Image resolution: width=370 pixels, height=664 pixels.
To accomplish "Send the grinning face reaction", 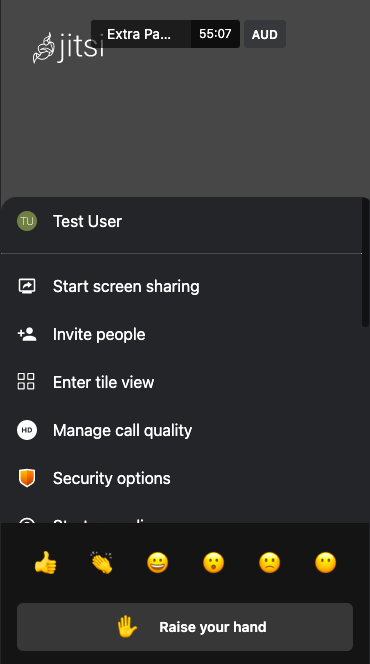I will pos(157,563).
